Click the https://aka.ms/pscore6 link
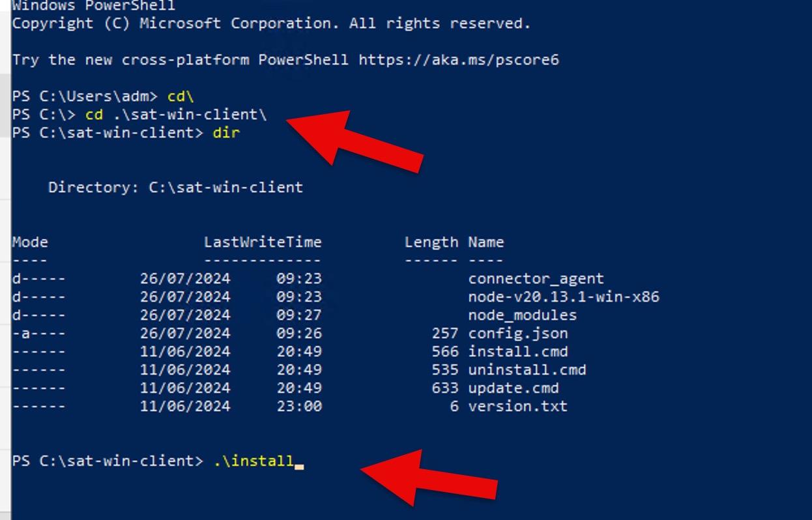This screenshot has height=520, width=812. 458,60
